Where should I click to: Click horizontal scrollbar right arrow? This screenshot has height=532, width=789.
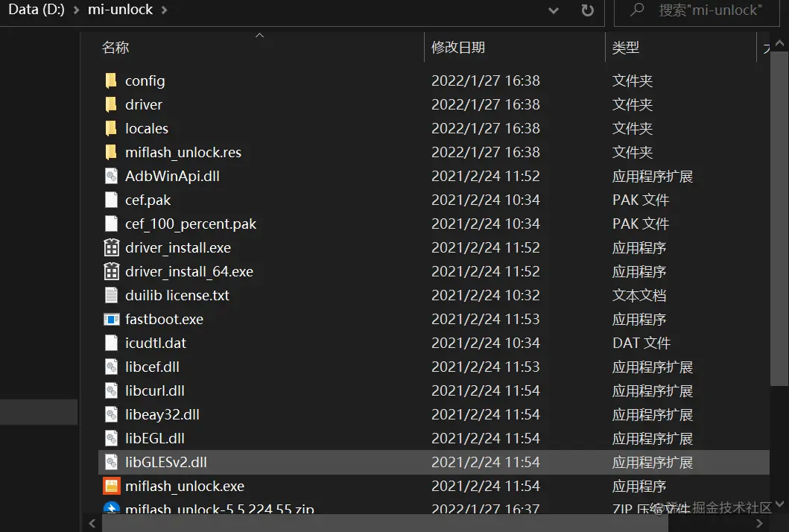[760, 524]
